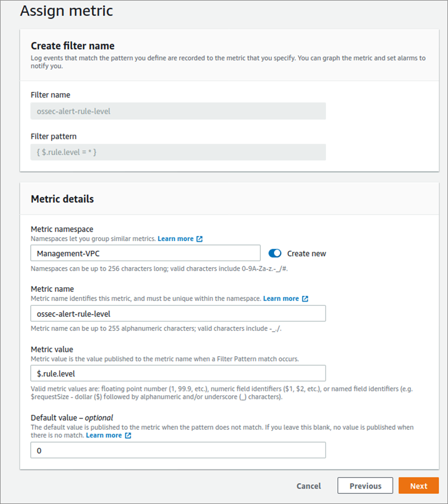448x504 pixels.
Task: Focus the Metric namespace input field
Action: pyautogui.click(x=145, y=253)
